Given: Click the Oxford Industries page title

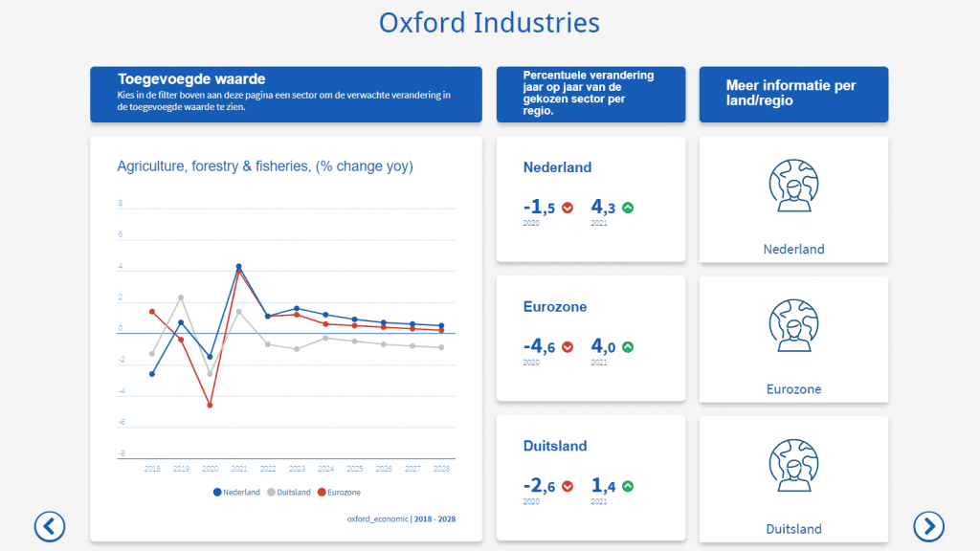Looking at the screenshot, I should [489, 23].
